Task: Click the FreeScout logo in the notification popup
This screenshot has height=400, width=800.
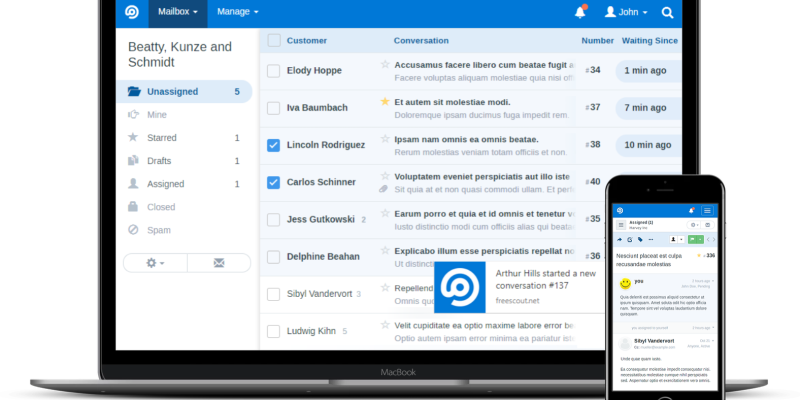Action: [460, 287]
